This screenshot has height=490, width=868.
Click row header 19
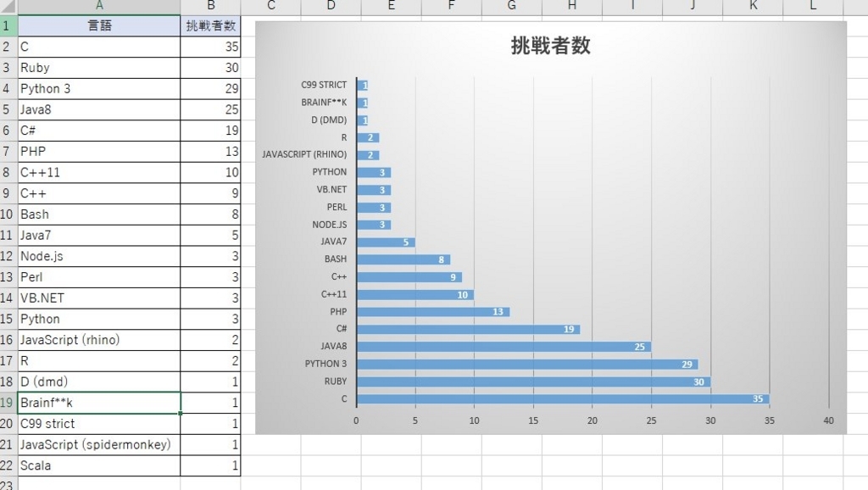click(8, 403)
